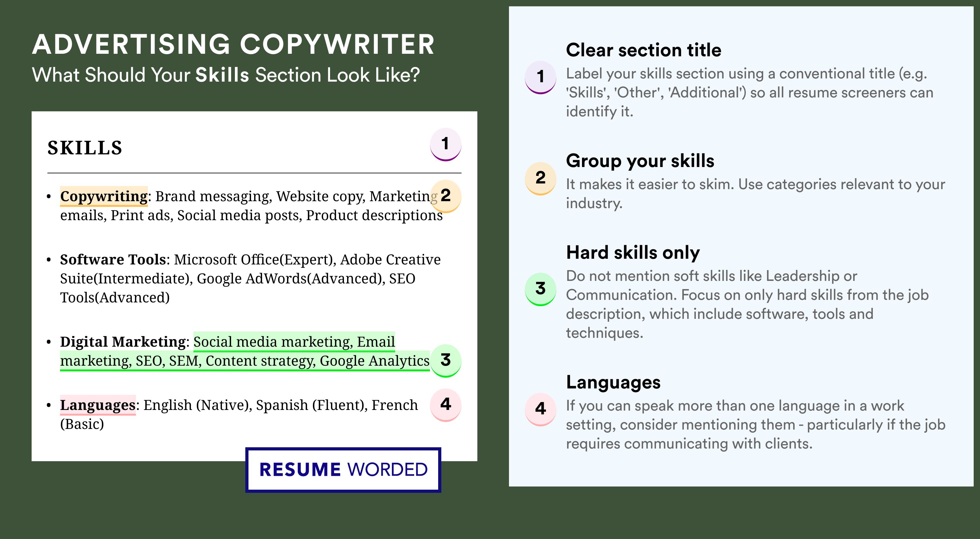Click the SKILLS heading in the resume
The width and height of the screenshot is (980, 539).
point(85,148)
